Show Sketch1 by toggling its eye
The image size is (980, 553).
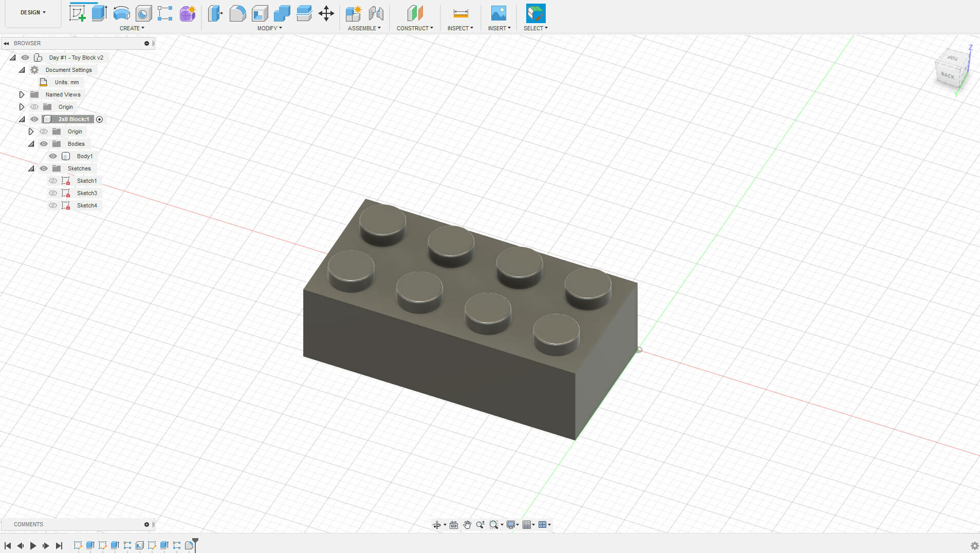pos(53,181)
